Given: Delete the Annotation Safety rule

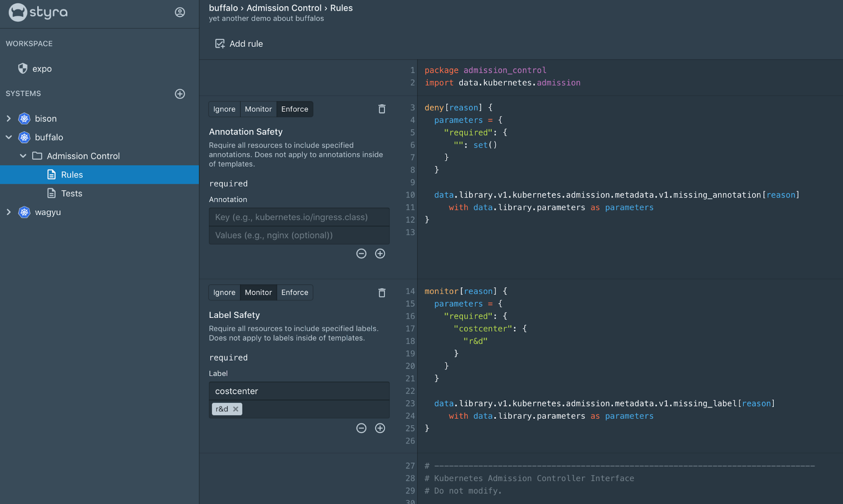Looking at the screenshot, I should click(x=382, y=109).
